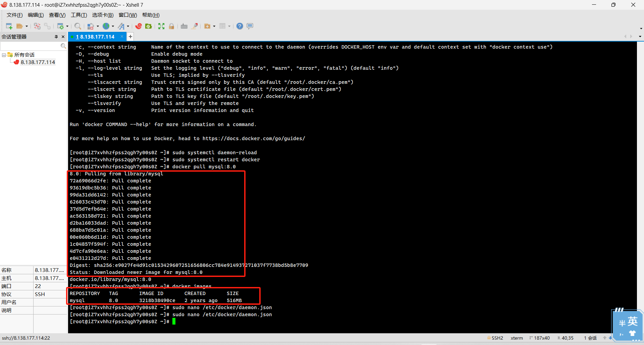Select the 所有会话 folder
This screenshot has width=644, height=345.
(24, 55)
